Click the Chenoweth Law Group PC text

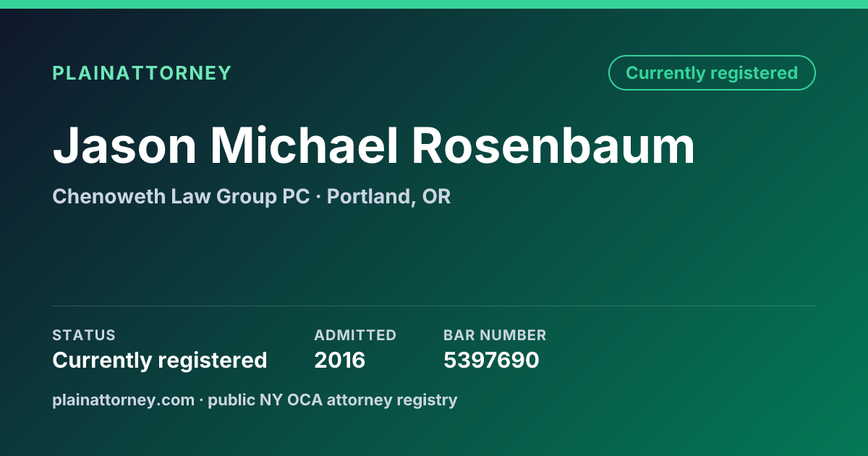pos(181,197)
